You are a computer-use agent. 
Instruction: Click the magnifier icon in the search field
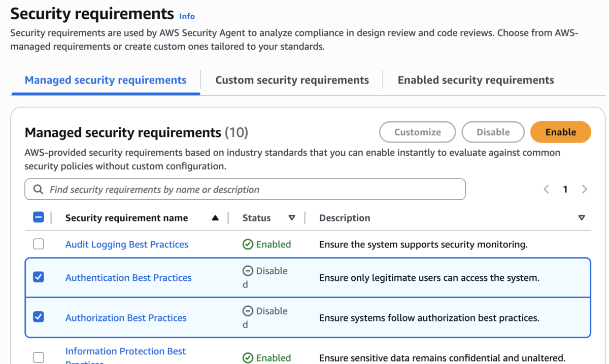[38, 190]
